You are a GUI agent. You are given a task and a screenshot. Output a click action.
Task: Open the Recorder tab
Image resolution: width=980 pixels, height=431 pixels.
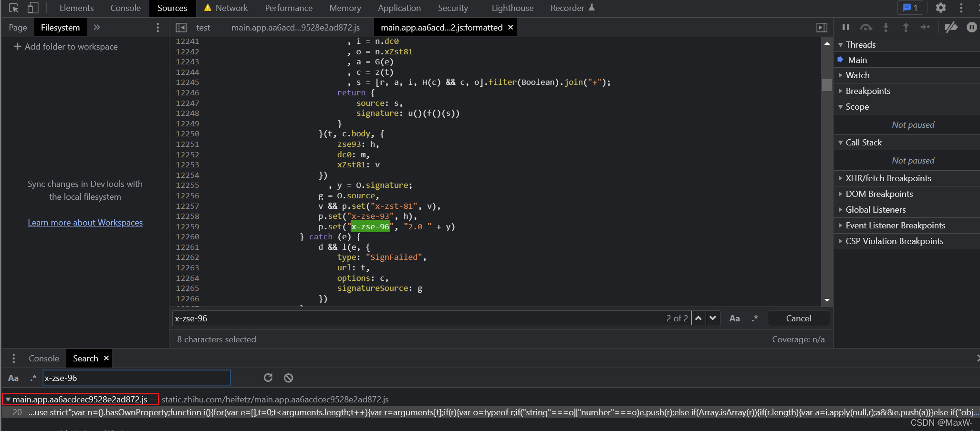pos(572,8)
